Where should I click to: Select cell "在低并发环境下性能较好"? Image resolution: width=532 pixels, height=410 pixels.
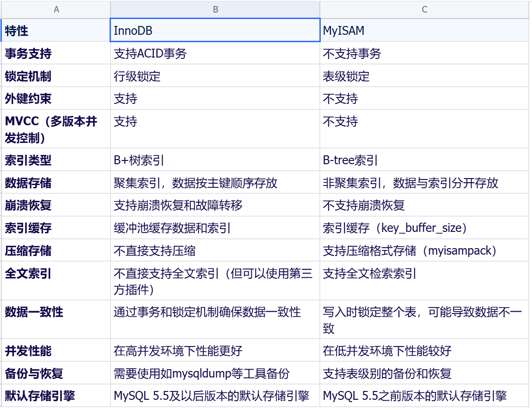[x=424, y=350]
